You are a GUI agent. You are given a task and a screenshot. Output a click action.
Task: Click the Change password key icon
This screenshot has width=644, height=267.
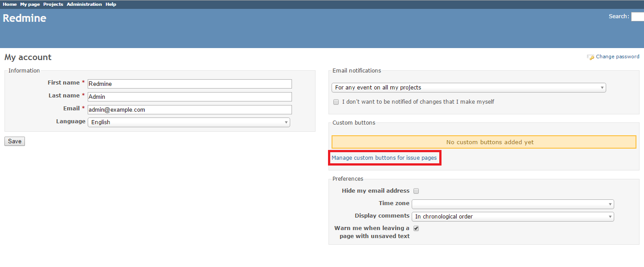[x=591, y=57]
